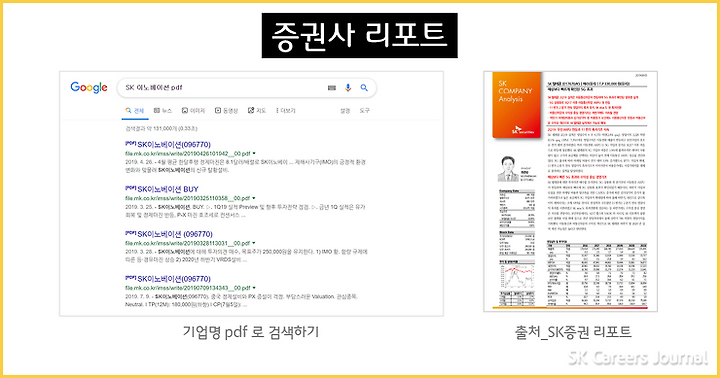The width and height of the screenshot is (720, 378).
Task: Click the 검색결과 약 131,000개 result count
Action: click(x=161, y=129)
